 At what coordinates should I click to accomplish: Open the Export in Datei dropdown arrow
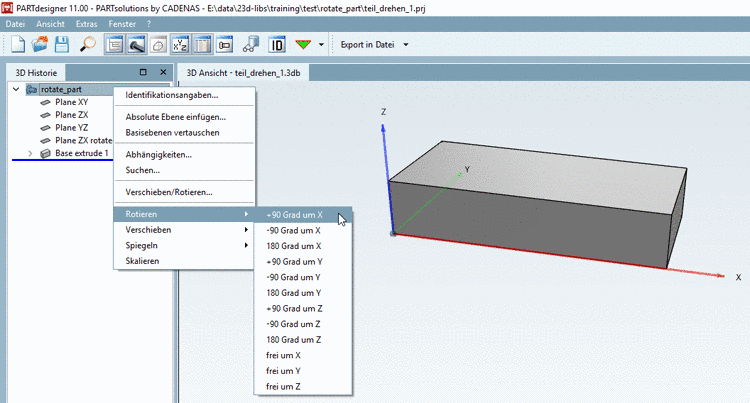(x=406, y=45)
